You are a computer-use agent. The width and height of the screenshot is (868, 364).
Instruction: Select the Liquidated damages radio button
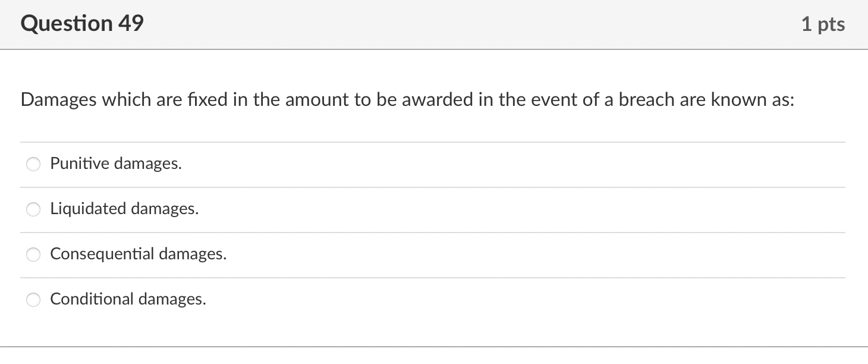pos(33,209)
